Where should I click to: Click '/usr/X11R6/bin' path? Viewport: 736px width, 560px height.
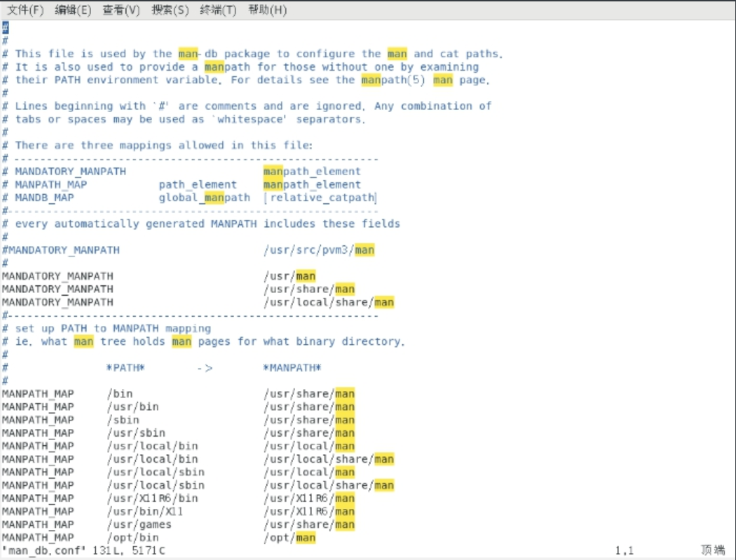pyautogui.click(x=153, y=498)
